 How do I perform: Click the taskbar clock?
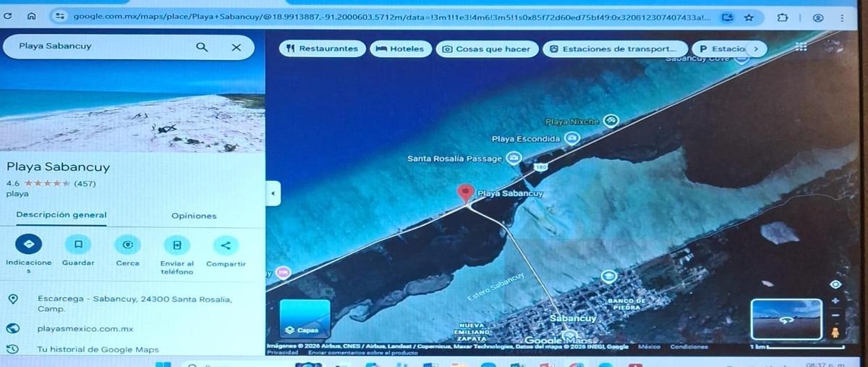[x=827, y=364]
